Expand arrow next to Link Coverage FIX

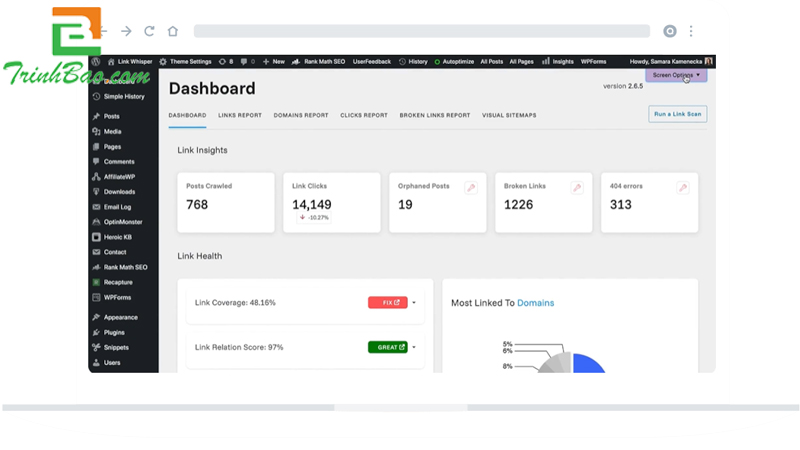(414, 302)
